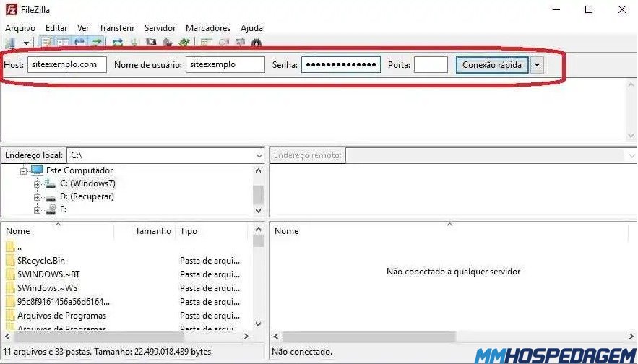Toggle the local directory tree view
This screenshot has height=364, width=638.
click(x=63, y=43)
